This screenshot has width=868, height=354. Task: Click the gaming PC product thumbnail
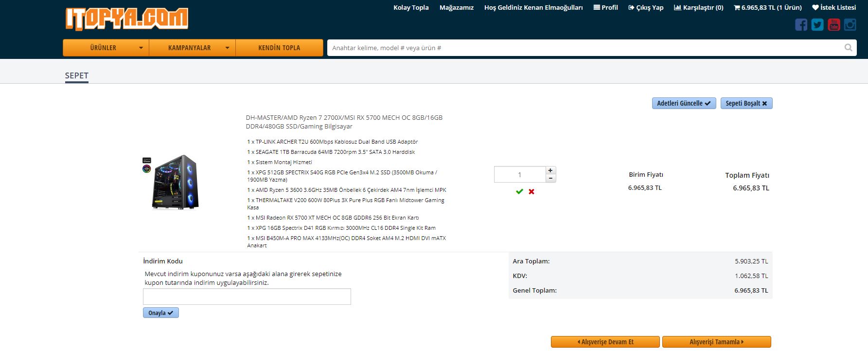click(173, 182)
